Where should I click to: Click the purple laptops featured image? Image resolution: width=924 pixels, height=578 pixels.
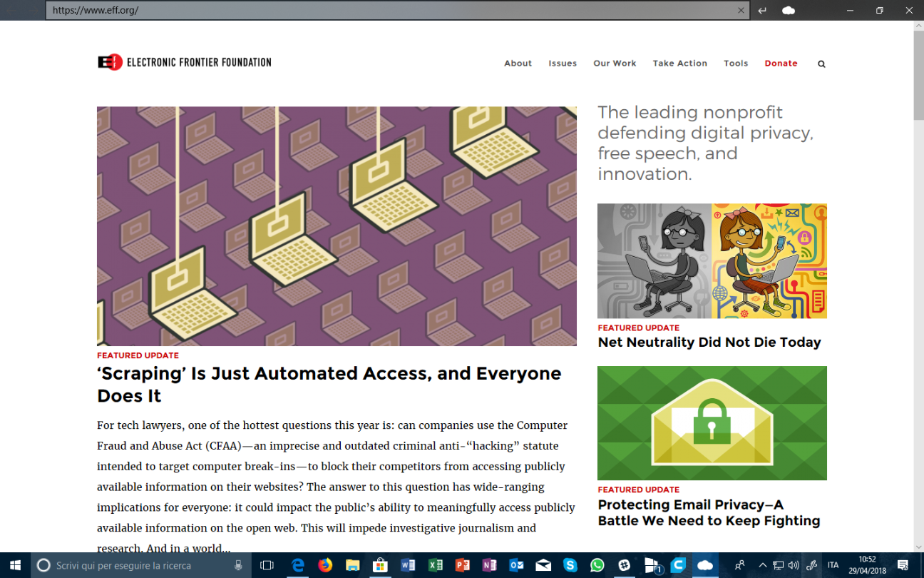point(337,226)
